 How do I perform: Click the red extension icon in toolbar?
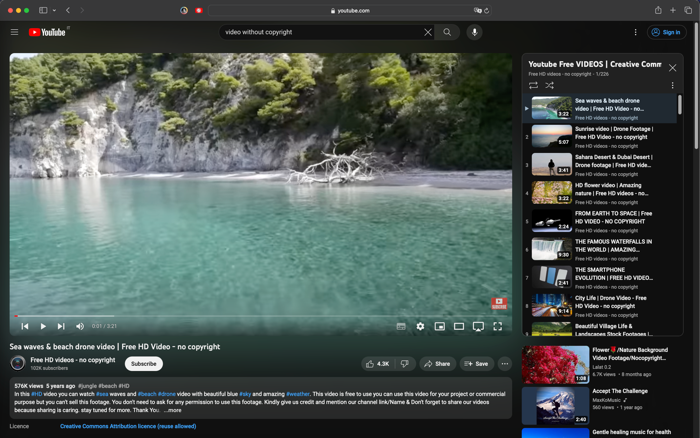click(x=199, y=10)
